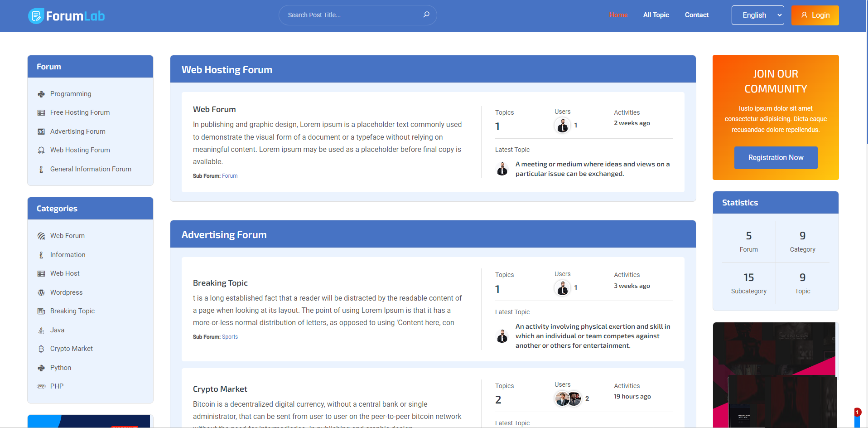Click the ForumLab logo icon

click(x=36, y=16)
